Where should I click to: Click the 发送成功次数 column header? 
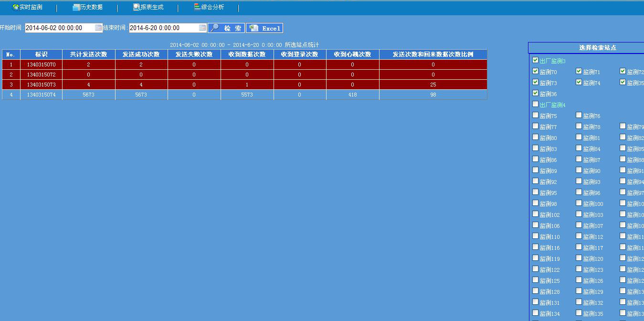click(x=141, y=54)
